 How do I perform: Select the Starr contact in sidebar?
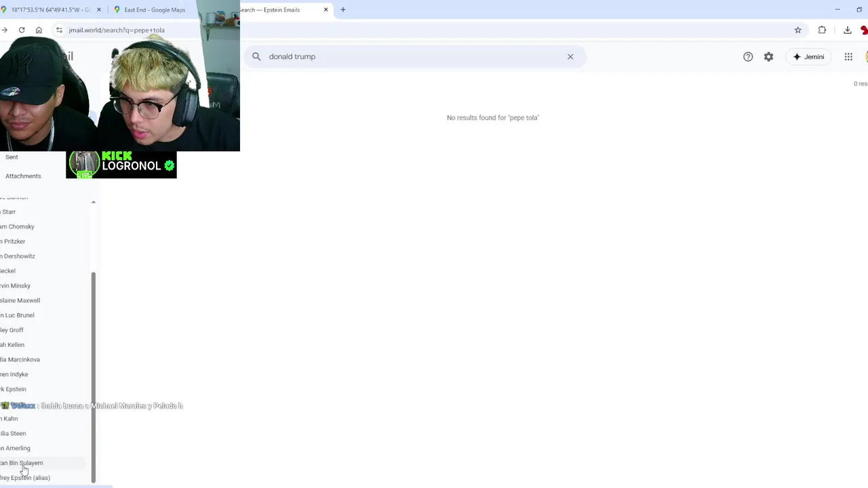coord(8,212)
